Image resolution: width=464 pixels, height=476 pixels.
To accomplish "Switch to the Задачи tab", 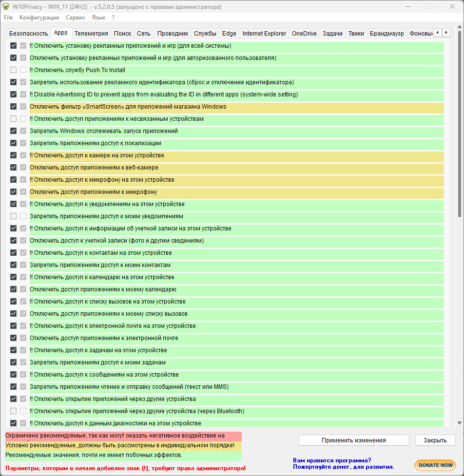I will 332,34.
